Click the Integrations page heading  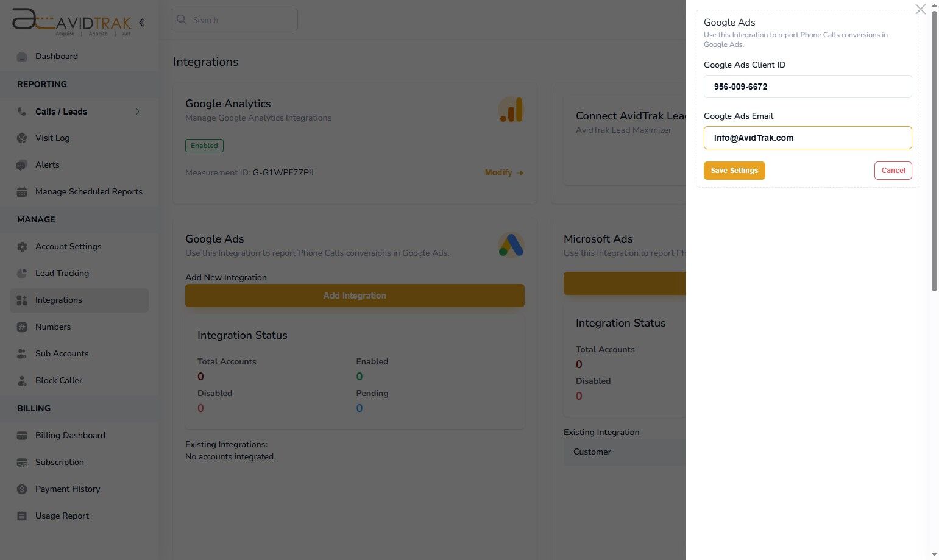click(x=205, y=62)
